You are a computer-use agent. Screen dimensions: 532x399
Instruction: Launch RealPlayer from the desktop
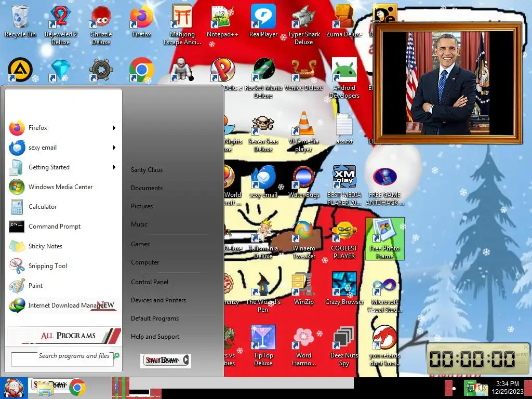pos(263,22)
